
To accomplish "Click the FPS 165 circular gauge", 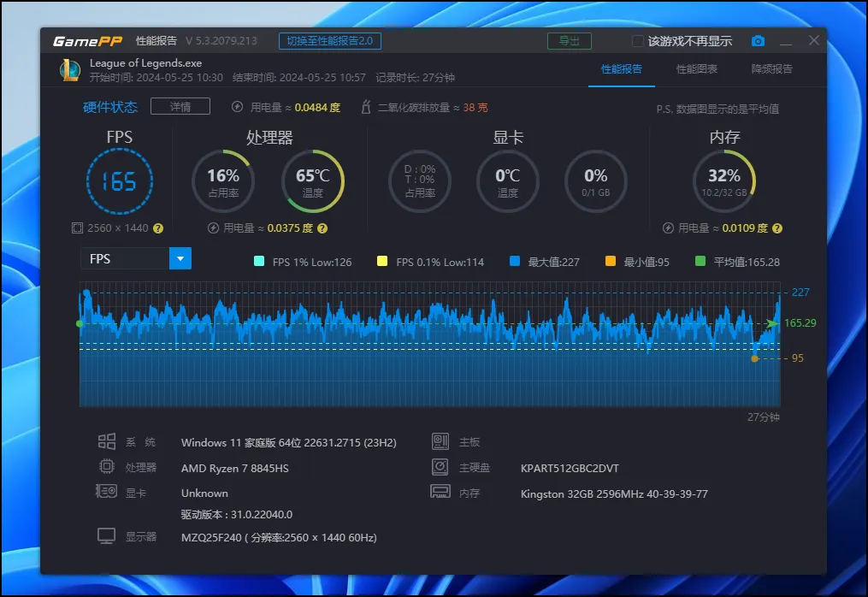I will point(120,181).
